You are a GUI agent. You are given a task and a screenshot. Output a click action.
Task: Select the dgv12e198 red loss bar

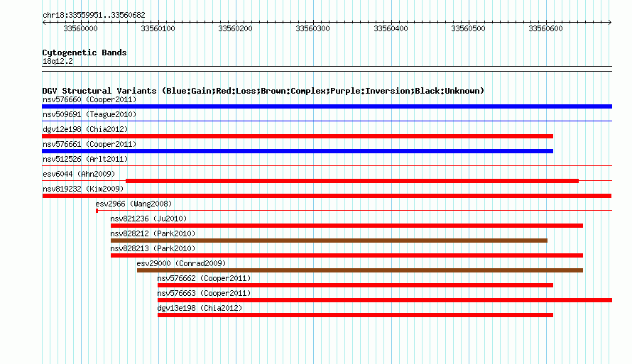tap(298, 136)
